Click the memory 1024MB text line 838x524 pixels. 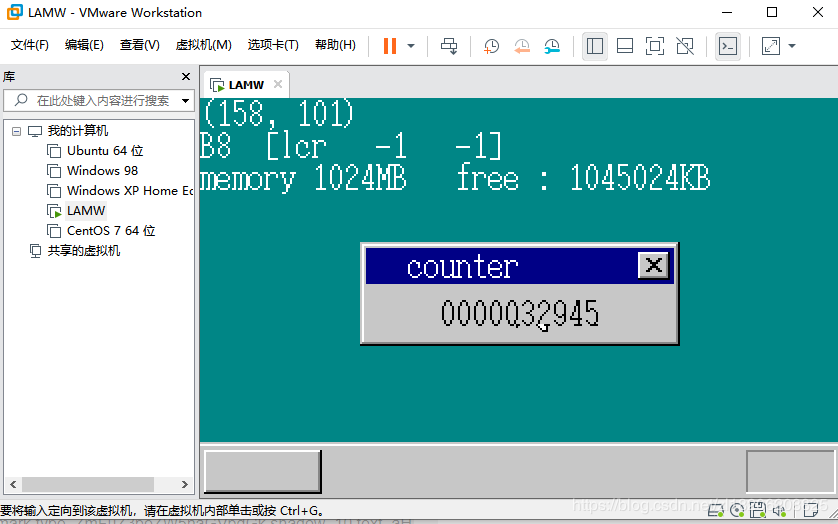click(455, 179)
